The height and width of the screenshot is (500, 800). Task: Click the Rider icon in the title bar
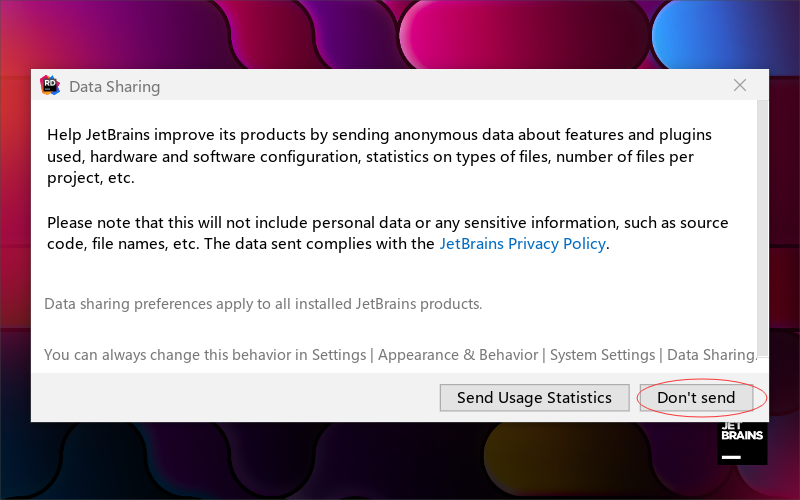click(50, 86)
